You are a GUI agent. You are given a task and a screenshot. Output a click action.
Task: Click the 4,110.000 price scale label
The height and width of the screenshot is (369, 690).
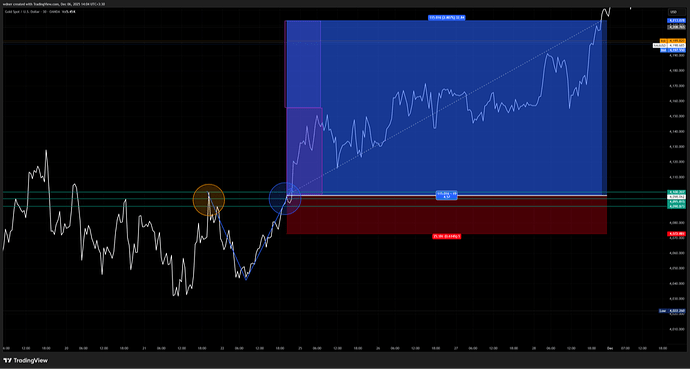676,177
